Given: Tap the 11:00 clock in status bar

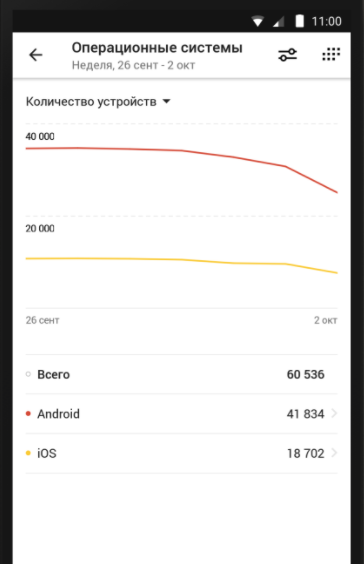Looking at the screenshot, I should [x=327, y=21].
